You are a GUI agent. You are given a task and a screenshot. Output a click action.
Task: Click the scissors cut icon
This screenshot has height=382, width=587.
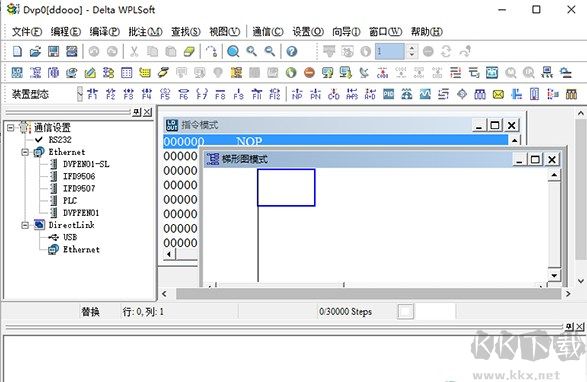click(134, 51)
